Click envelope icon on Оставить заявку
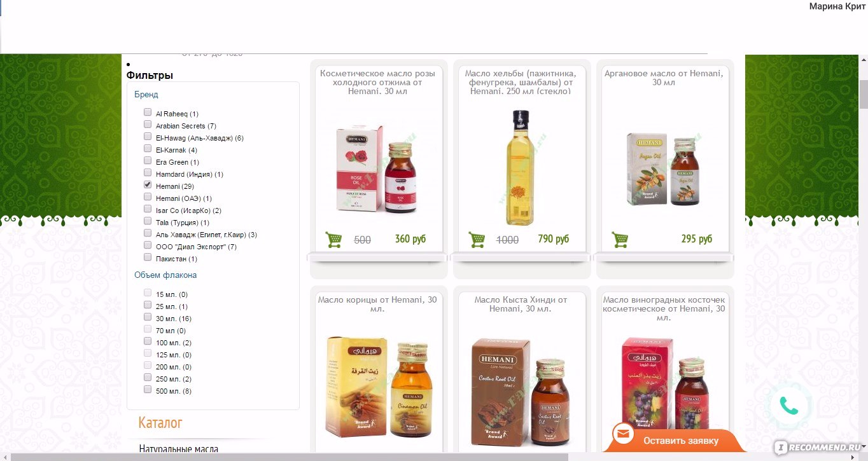 click(623, 434)
